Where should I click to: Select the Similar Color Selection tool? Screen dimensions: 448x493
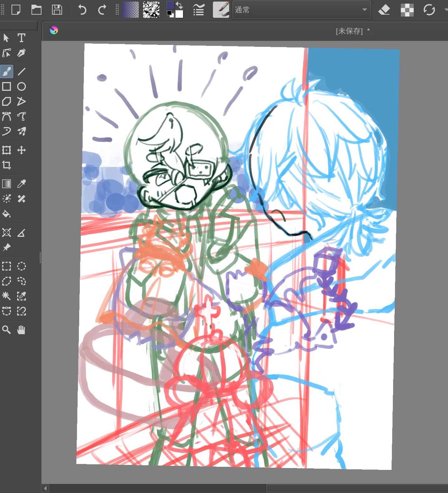[x=22, y=296]
